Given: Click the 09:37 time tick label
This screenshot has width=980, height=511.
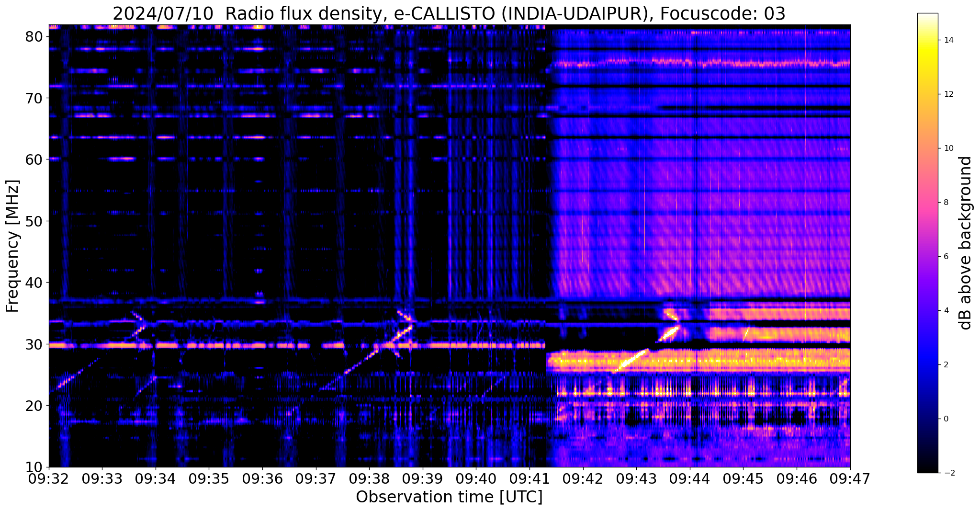Looking at the screenshot, I should [x=316, y=478].
